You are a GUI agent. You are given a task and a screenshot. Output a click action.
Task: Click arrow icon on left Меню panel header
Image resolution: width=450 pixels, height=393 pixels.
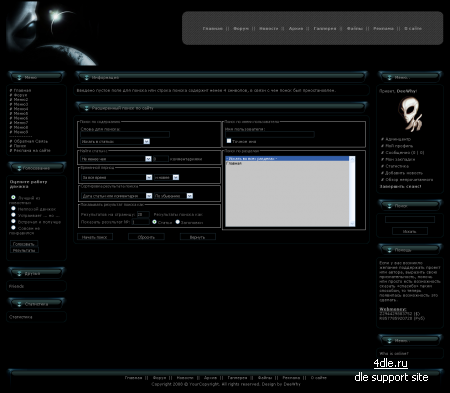click(x=19, y=77)
